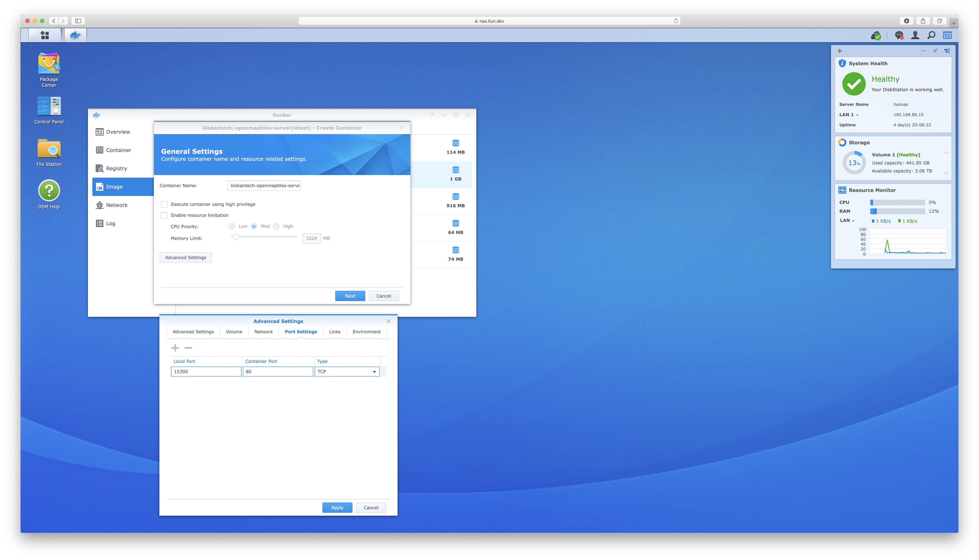This screenshot has height=560, width=979.
Task: Switch to the Environment tab
Action: (x=366, y=332)
